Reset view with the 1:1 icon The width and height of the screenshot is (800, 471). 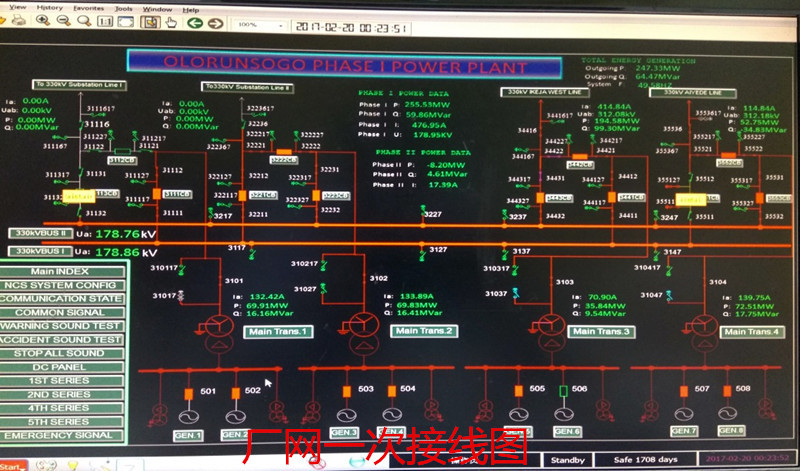click(105, 21)
